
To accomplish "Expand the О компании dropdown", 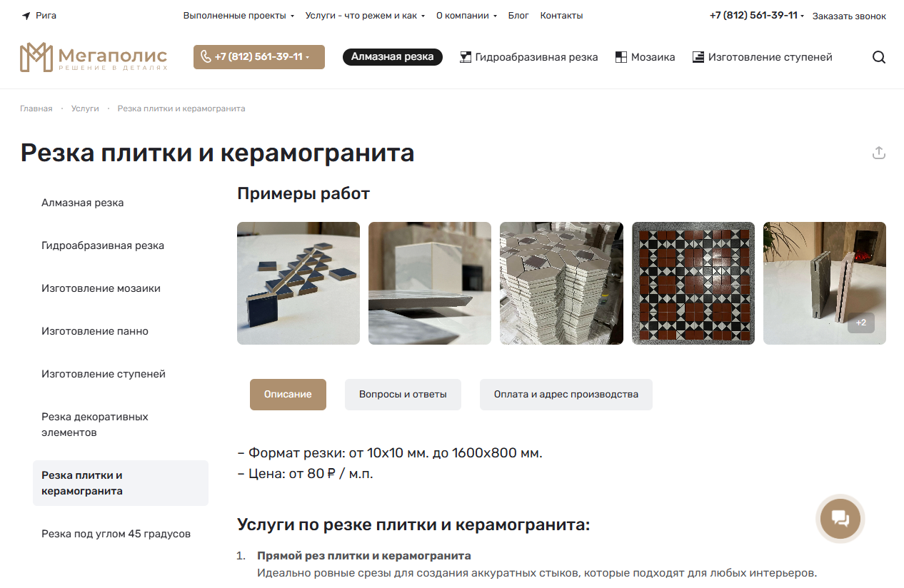I will click(x=466, y=16).
